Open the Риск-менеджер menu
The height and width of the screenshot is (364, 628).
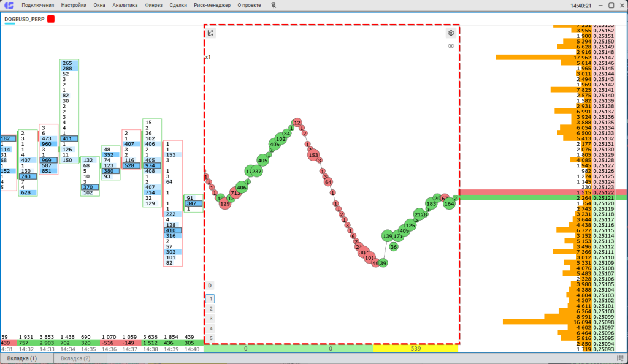[x=212, y=5]
